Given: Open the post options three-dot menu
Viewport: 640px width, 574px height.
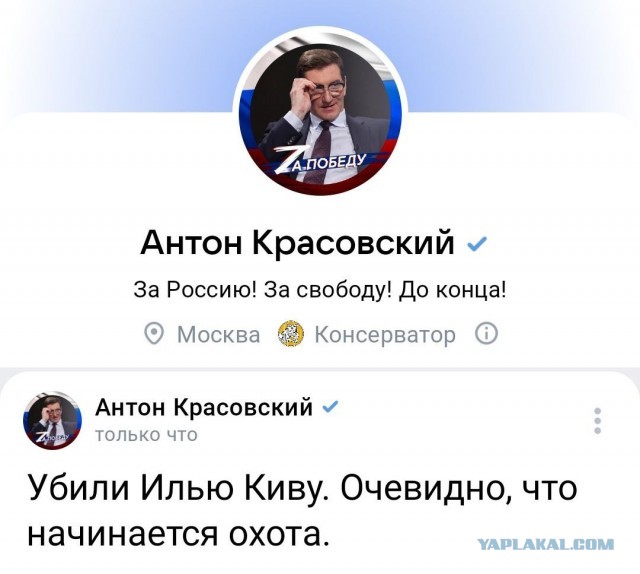Looking at the screenshot, I should (598, 420).
